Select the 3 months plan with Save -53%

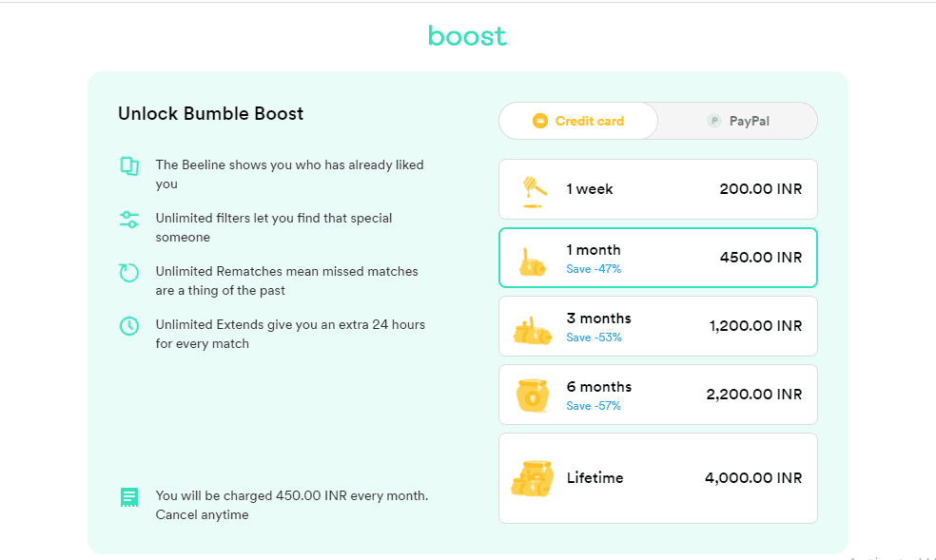[x=658, y=325]
